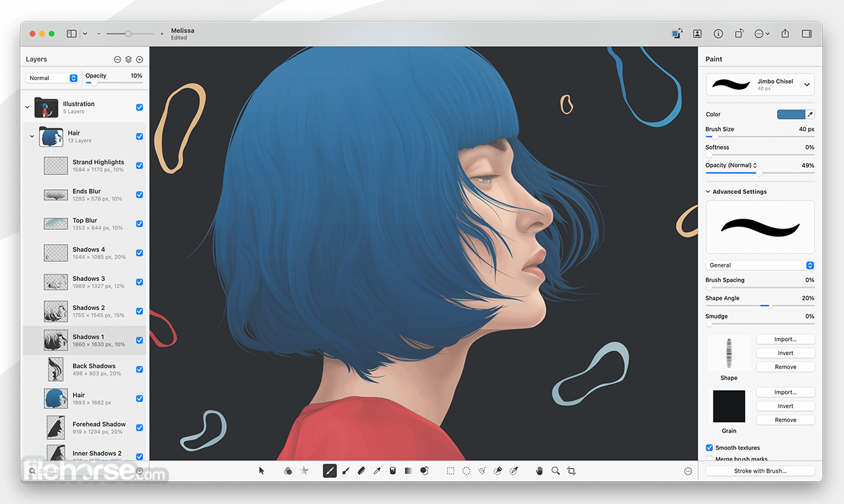This screenshot has height=504, width=844.
Task: Select the Elliptical Selection tool
Action: coord(467,471)
